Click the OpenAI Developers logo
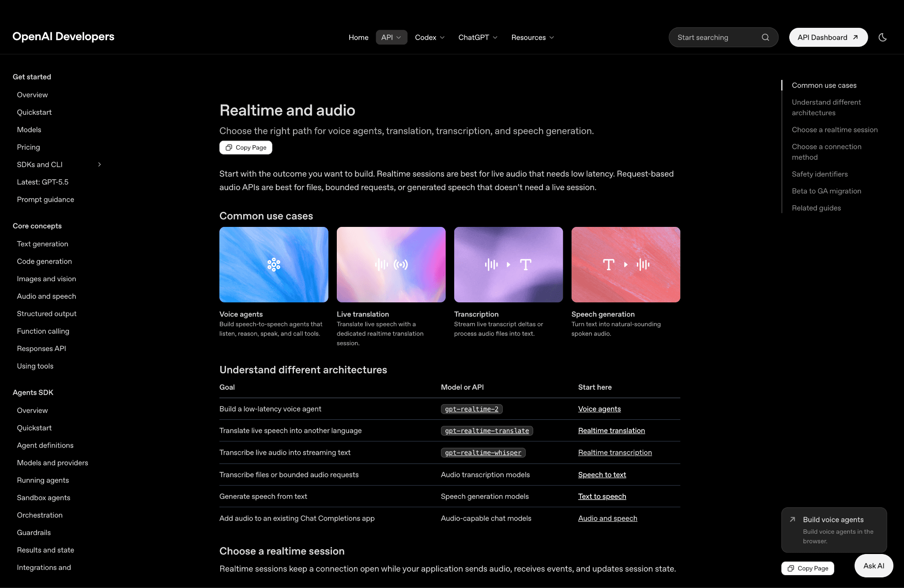 coord(63,37)
